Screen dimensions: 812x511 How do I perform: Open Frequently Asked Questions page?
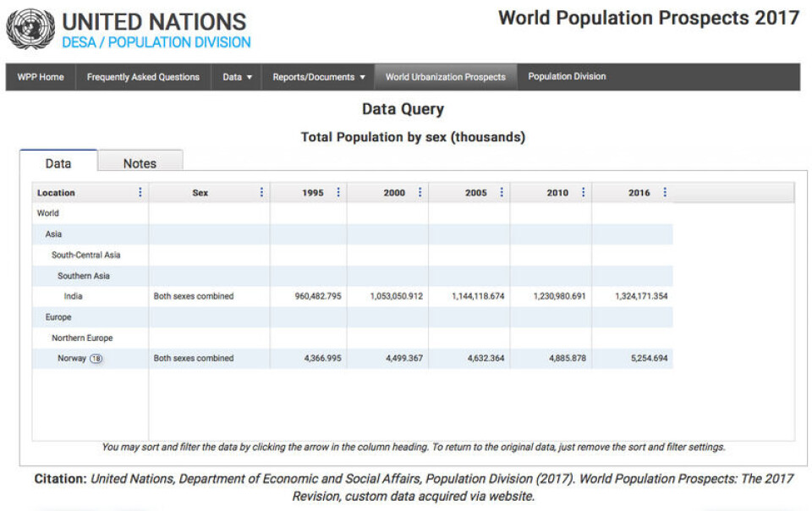[x=143, y=77]
